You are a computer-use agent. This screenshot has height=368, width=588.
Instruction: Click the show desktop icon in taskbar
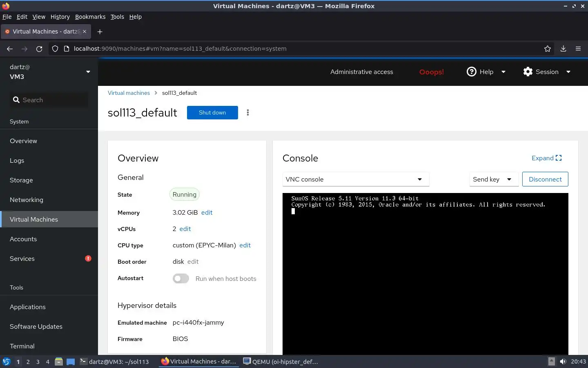(71, 361)
